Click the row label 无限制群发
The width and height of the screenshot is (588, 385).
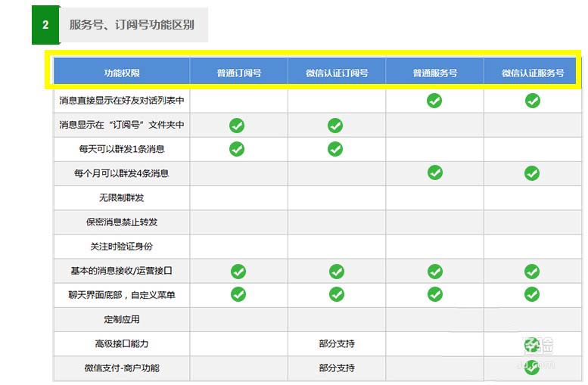point(122,197)
